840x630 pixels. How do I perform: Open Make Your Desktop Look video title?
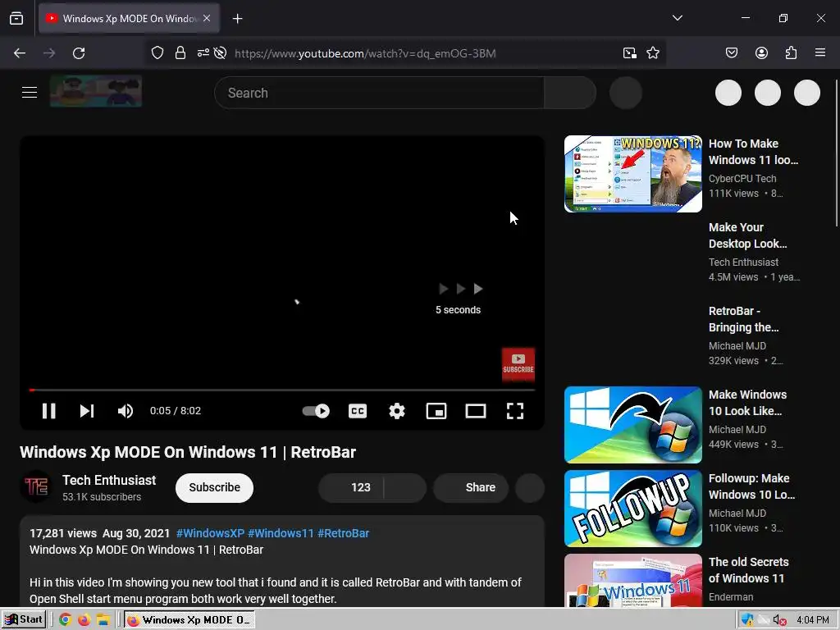click(x=748, y=235)
